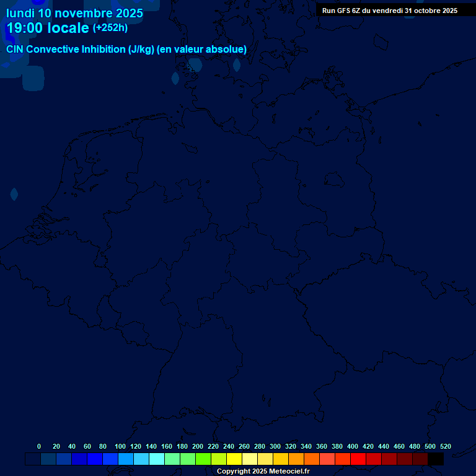
Task: Click the 'CIN Convective Inhibition (J/kg)' title
Action: (81, 49)
